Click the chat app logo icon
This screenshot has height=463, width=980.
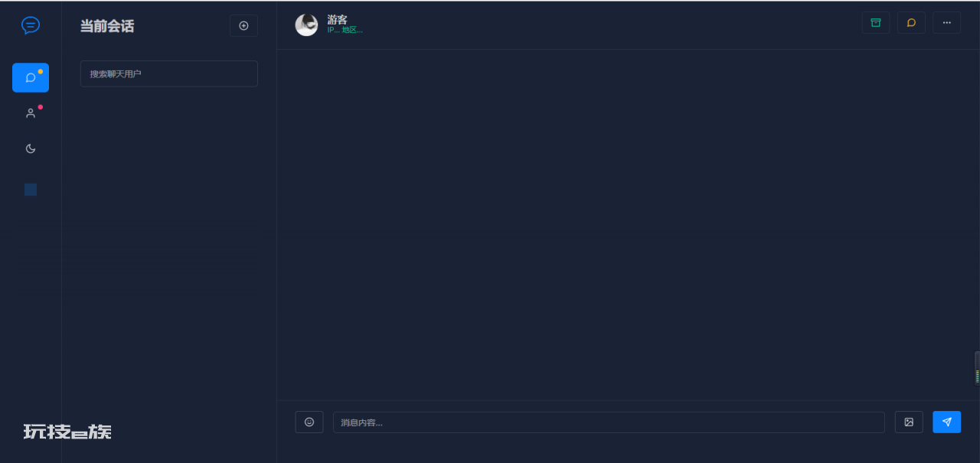[31, 25]
